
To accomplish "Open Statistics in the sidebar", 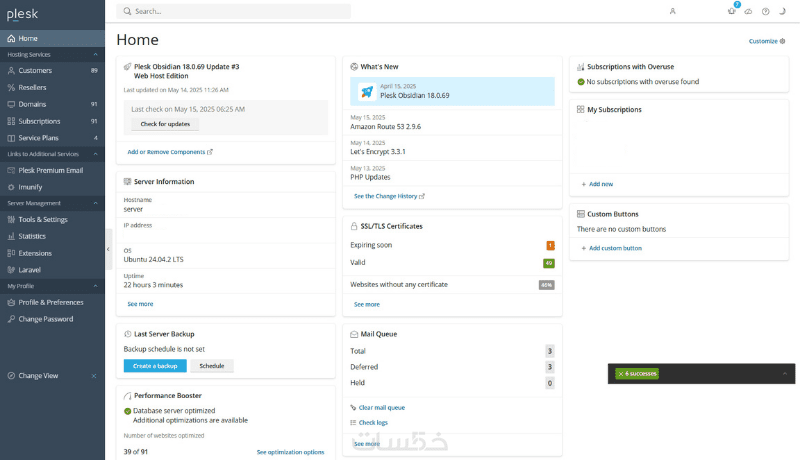I will pyautogui.click(x=53, y=236).
